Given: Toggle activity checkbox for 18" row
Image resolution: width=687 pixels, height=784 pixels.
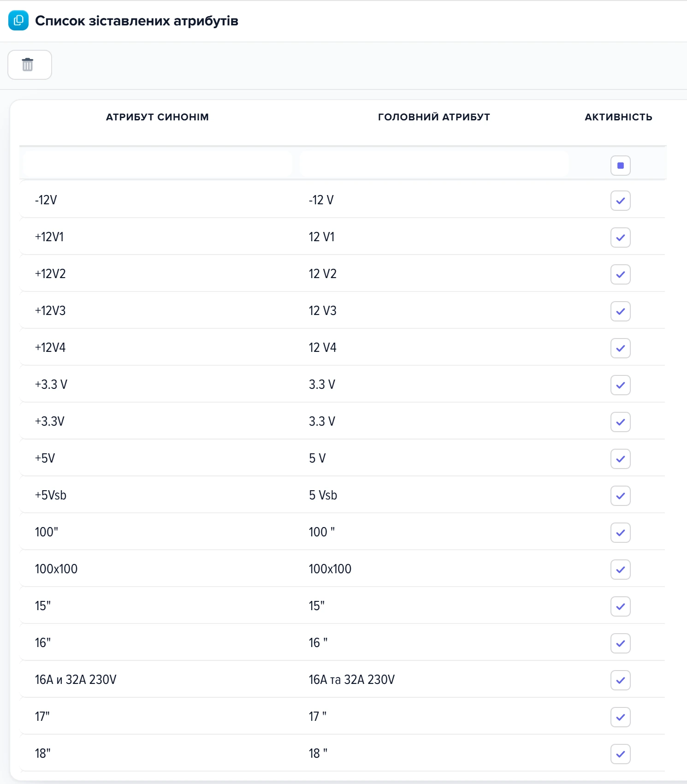Looking at the screenshot, I should pyautogui.click(x=621, y=754).
